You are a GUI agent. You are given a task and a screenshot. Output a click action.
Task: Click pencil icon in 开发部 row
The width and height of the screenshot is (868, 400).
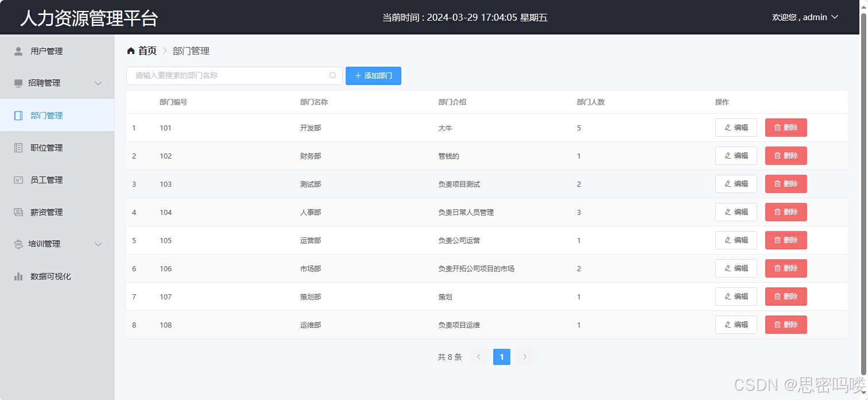point(728,128)
